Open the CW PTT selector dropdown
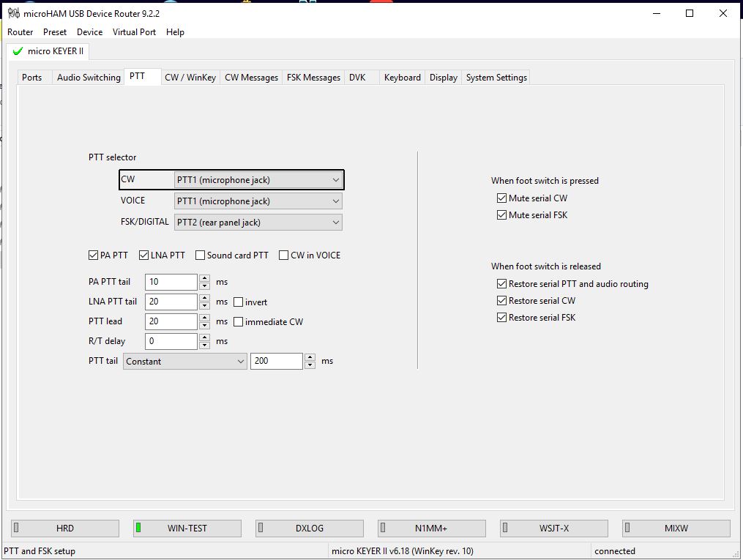This screenshot has width=743, height=560. coord(258,180)
